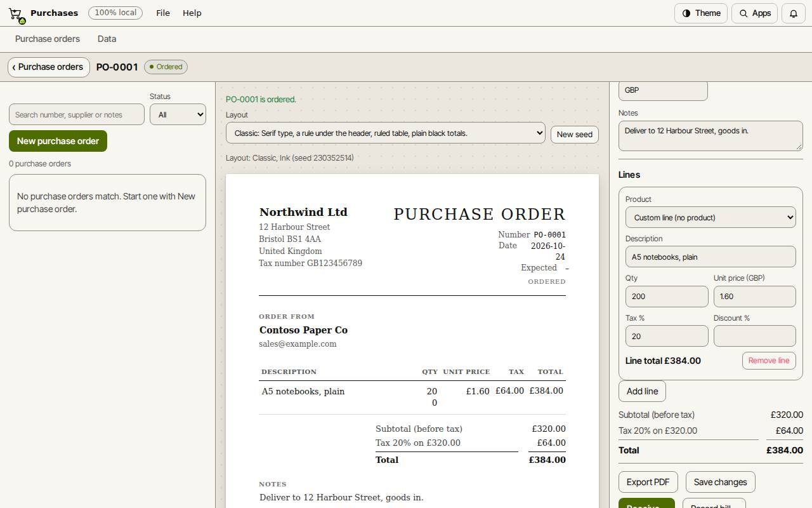The width and height of the screenshot is (812, 508).
Task: Click the 100% local badge
Action: click(115, 13)
